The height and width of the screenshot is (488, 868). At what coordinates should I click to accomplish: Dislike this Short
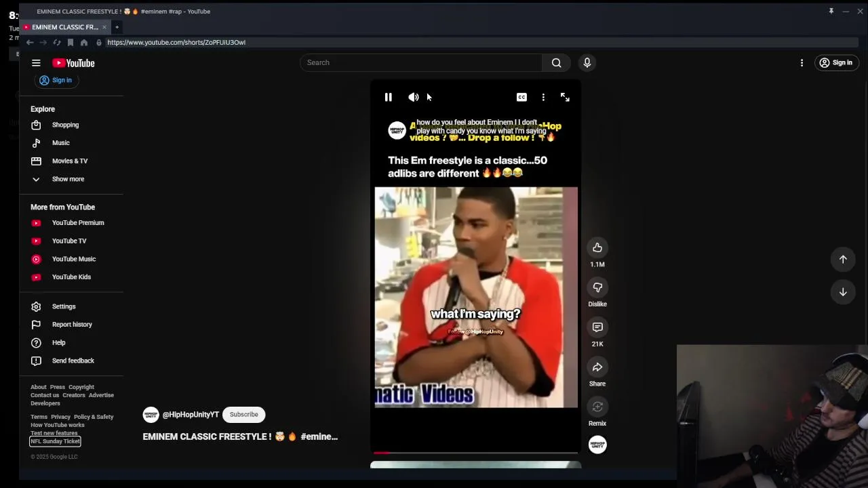(x=597, y=287)
